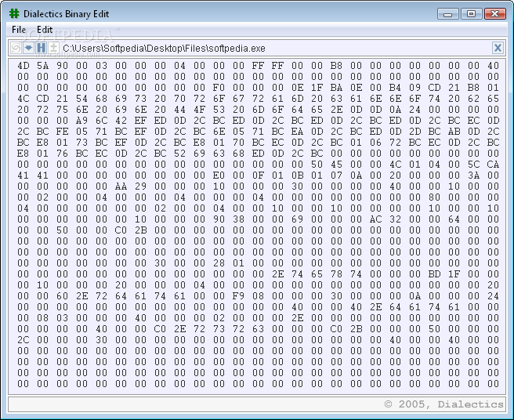Toggle the H hex mode toolbar button

tap(41, 49)
